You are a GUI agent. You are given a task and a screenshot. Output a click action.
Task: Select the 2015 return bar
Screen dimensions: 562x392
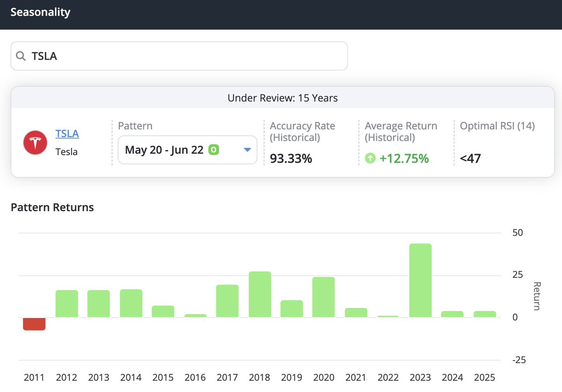[163, 311]
